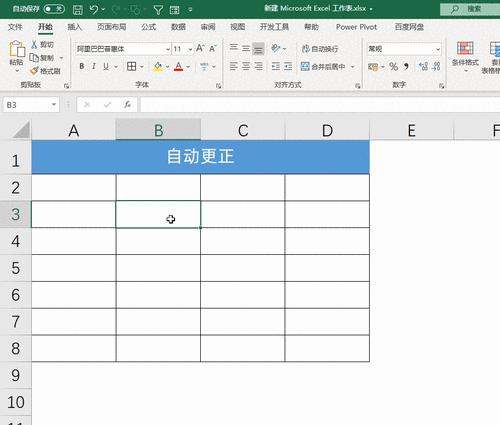The width and height of the screenshot is (500, 425).
Task: Open the fill color dropdown arrow
Action: (167, 67)
